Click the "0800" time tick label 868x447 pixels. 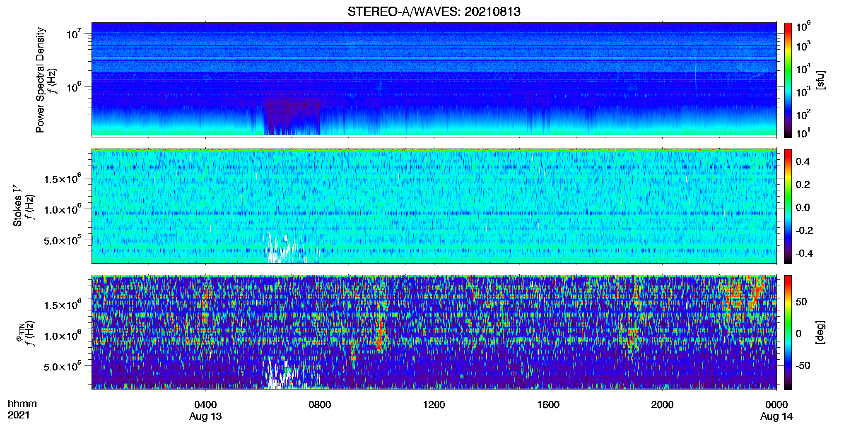coord(320,405)
